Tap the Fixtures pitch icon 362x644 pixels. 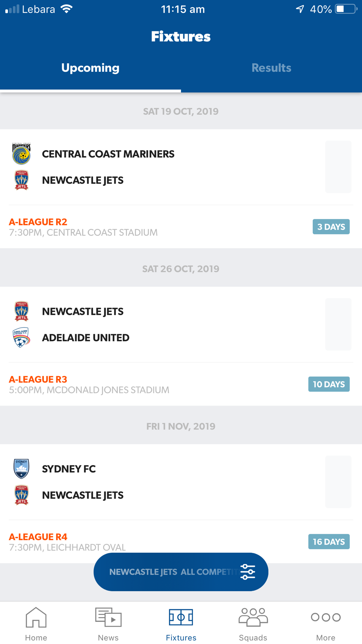click(x=181, y=617)
